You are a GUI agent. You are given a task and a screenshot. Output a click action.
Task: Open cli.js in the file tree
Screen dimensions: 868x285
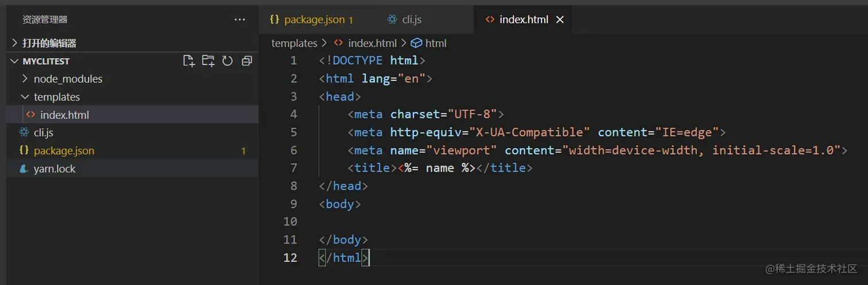132,133
